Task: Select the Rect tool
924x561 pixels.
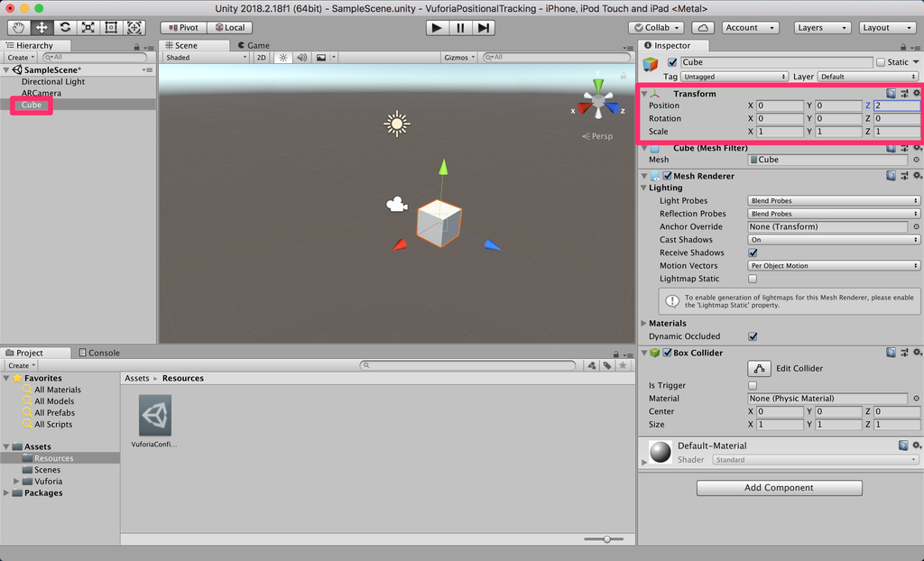Action: [111, 28]
